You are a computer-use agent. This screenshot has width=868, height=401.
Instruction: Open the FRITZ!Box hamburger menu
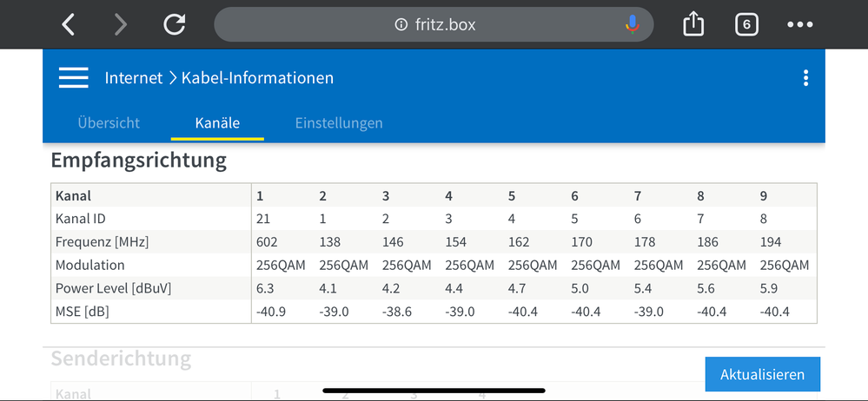coord(74,78)
